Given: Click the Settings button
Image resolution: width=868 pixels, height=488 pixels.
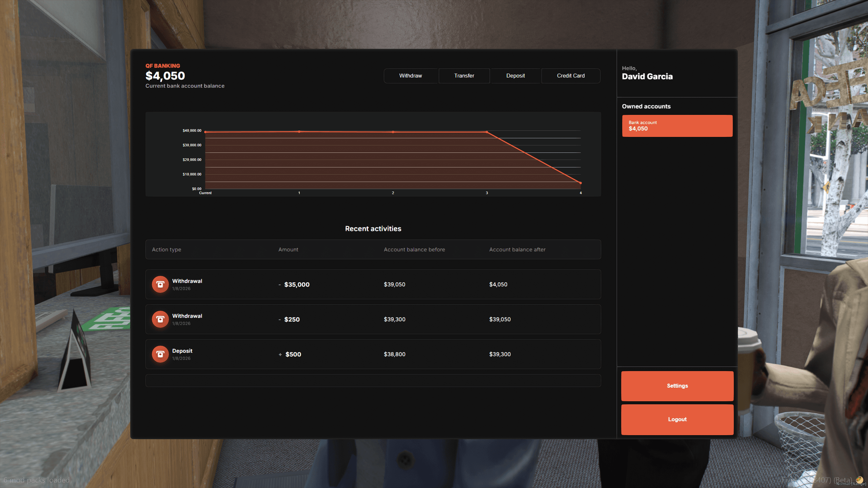Looking at the screenshot, I should point(677,386).
